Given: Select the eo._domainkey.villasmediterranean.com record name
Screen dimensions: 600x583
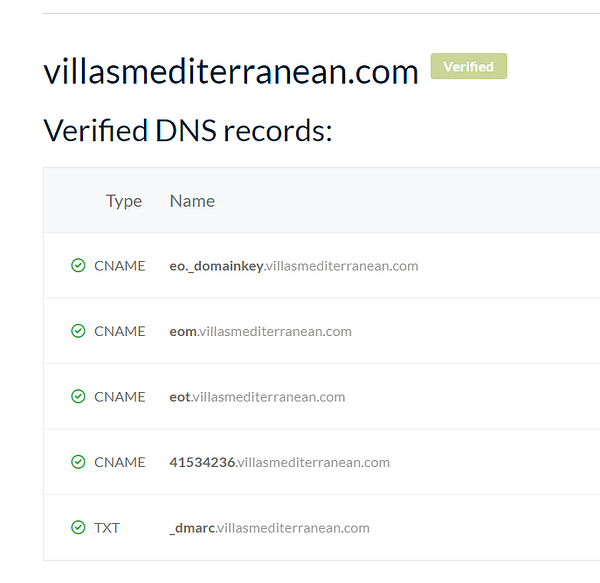Looking at the screenshot, I should point(293,265).
